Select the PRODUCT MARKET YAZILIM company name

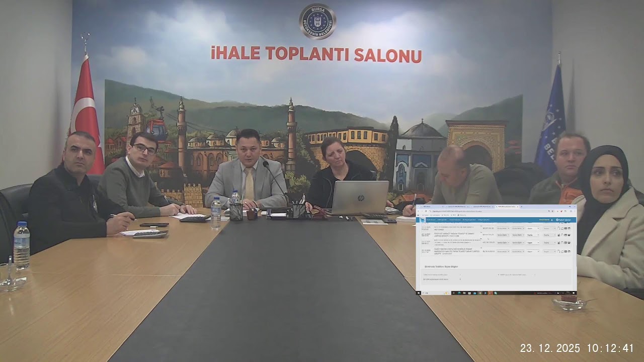coord(454,235)
